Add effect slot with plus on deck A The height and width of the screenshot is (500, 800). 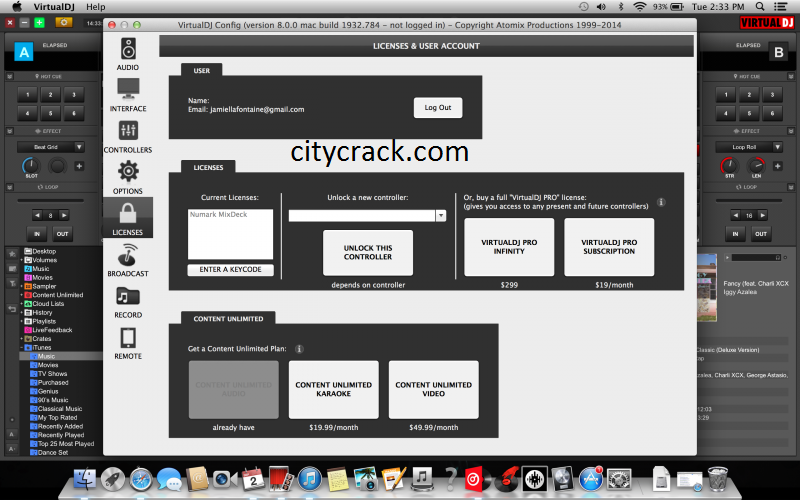point(79,166)
